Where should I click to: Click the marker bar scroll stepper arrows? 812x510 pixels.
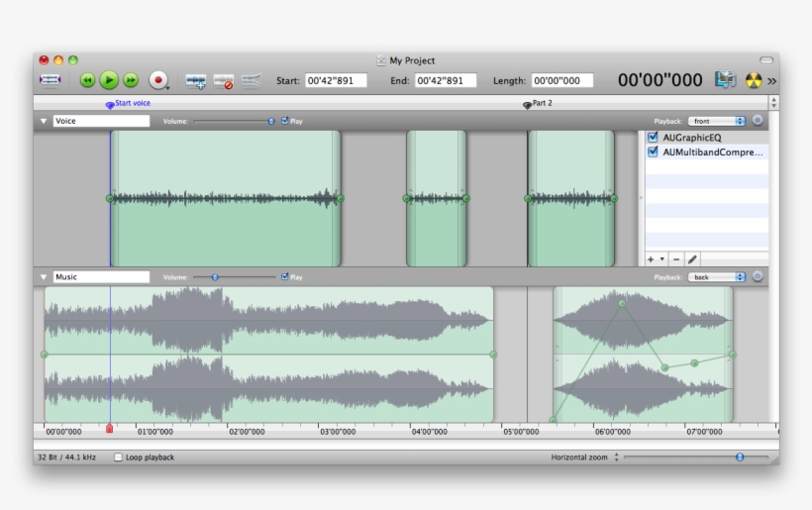(x=773, y=103)
